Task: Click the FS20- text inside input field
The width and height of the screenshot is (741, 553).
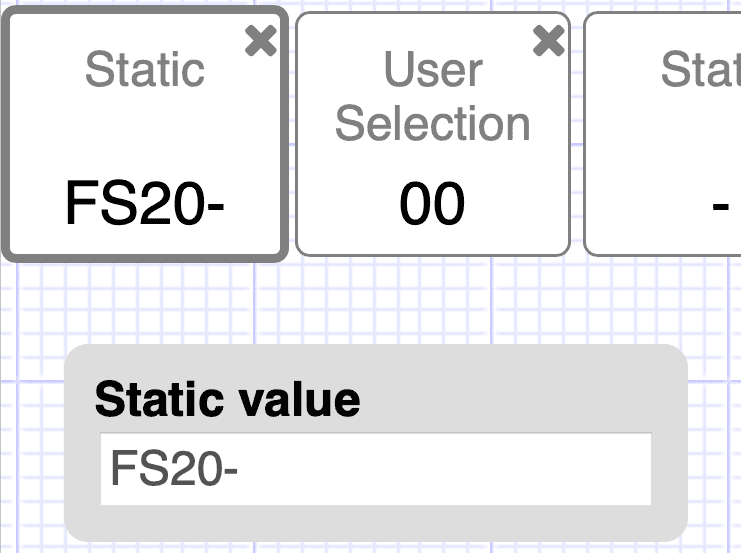Action: point(174,468)
